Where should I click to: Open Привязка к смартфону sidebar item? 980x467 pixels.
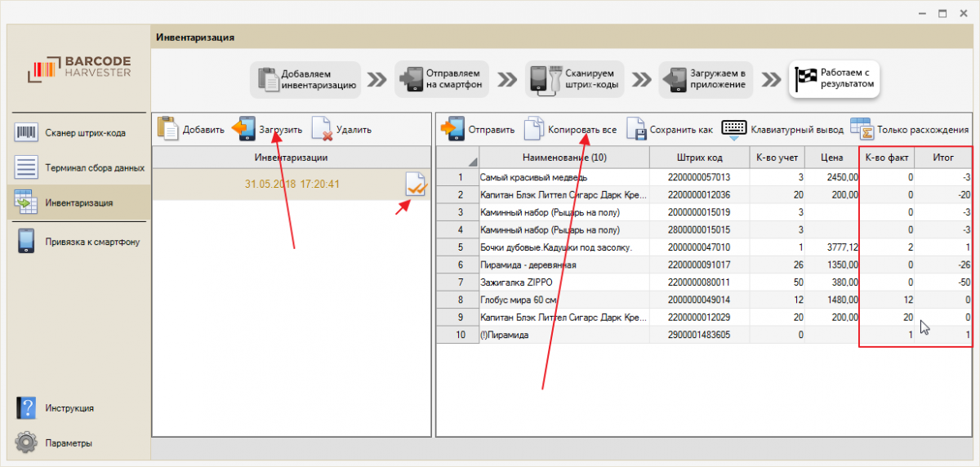[26, 241]
